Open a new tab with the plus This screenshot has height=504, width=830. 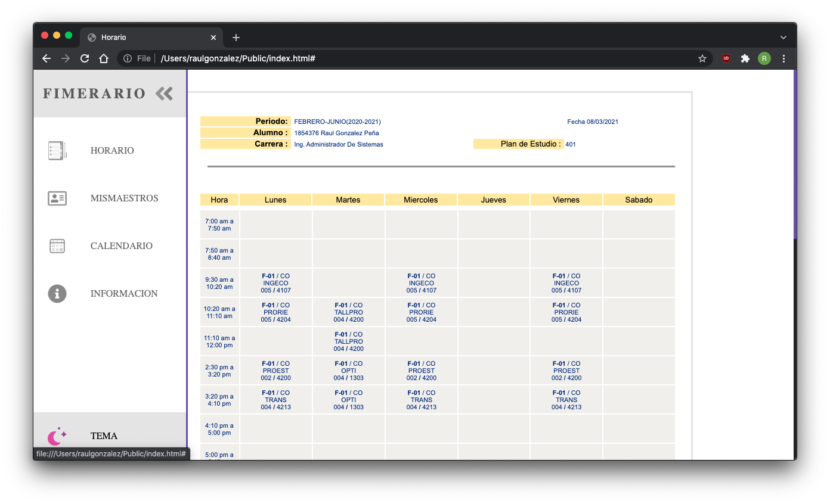[236, 37]
